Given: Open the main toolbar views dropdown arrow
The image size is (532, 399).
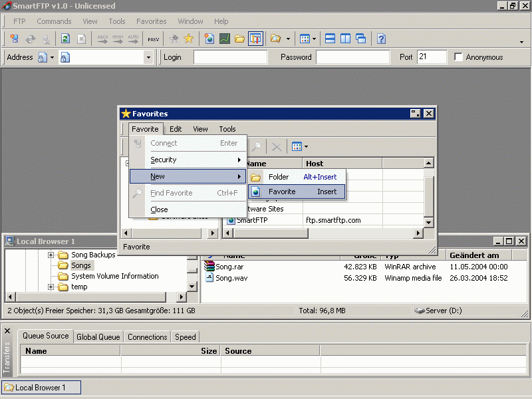Looking at the screenshot, I should pyautogui.click(x=314, y=39).
